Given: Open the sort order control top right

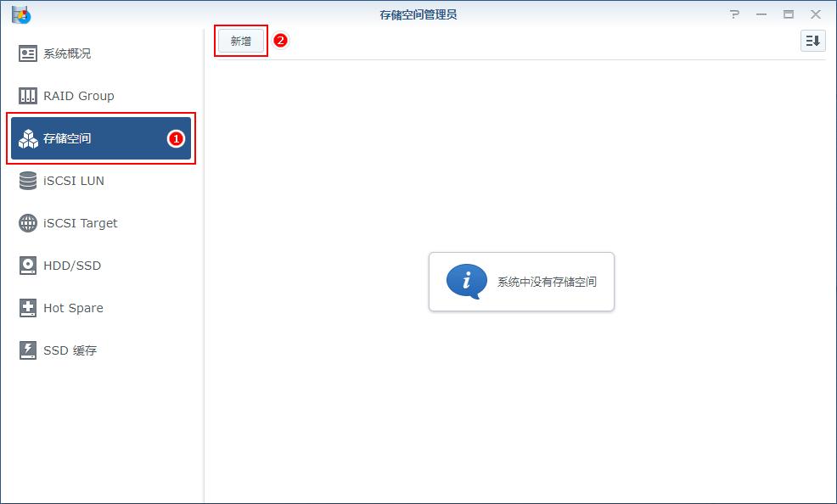Looking at the screenshot, I should pos(812,40).
